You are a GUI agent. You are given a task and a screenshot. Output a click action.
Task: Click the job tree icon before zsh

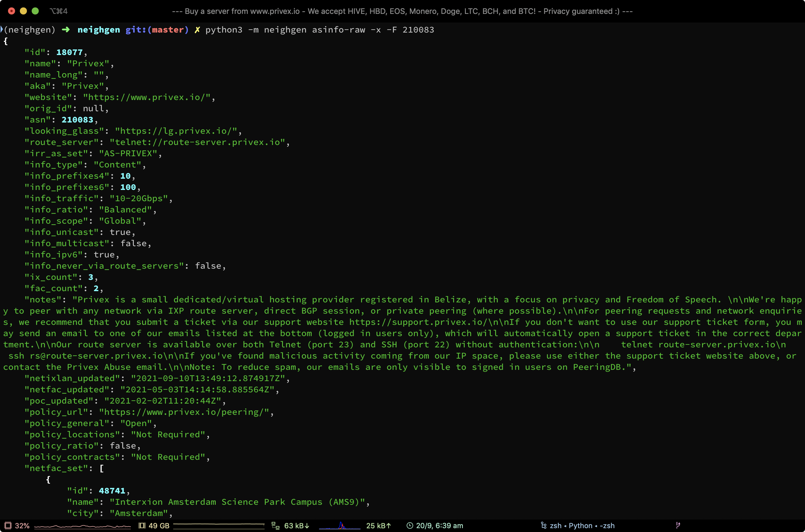point(543,525)
